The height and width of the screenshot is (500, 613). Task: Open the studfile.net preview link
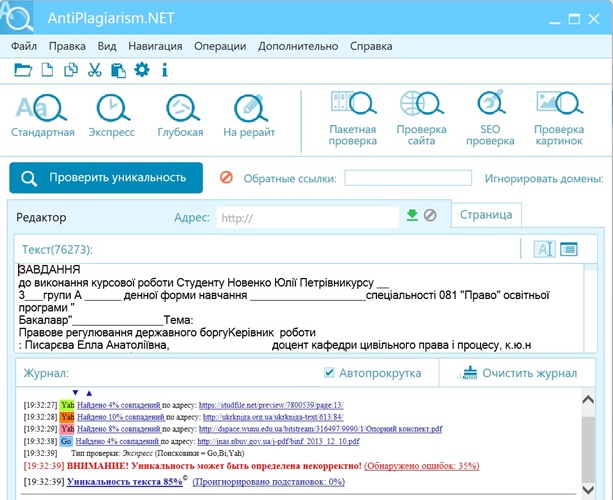pos(271,405)
